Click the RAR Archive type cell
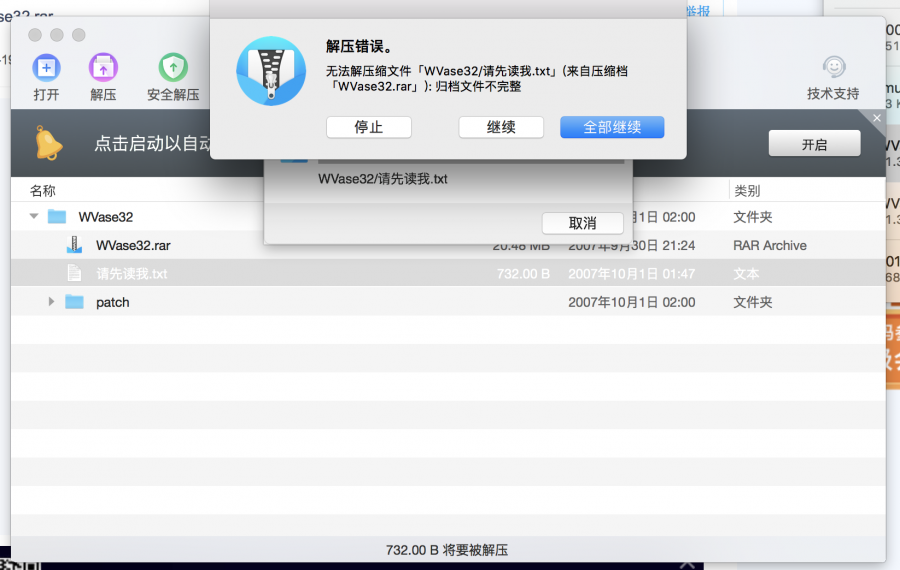Screen dimensions: 900x570 click(770, 246)
